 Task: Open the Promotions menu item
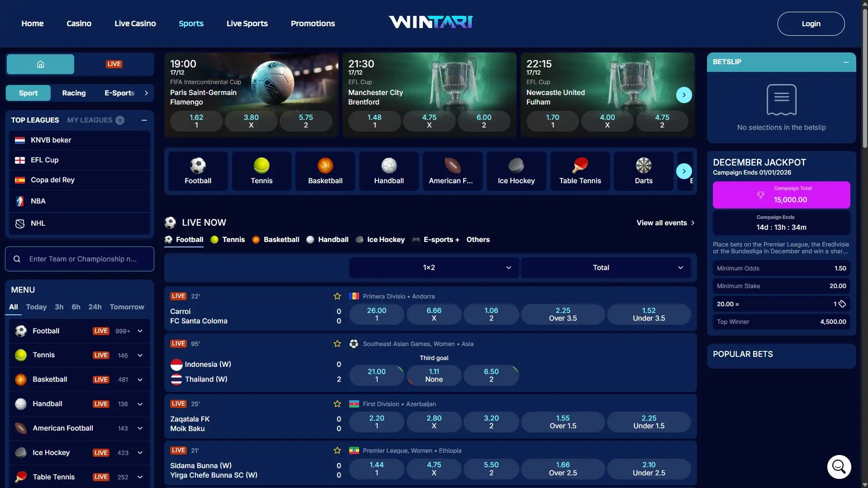(x=313, y=23)
